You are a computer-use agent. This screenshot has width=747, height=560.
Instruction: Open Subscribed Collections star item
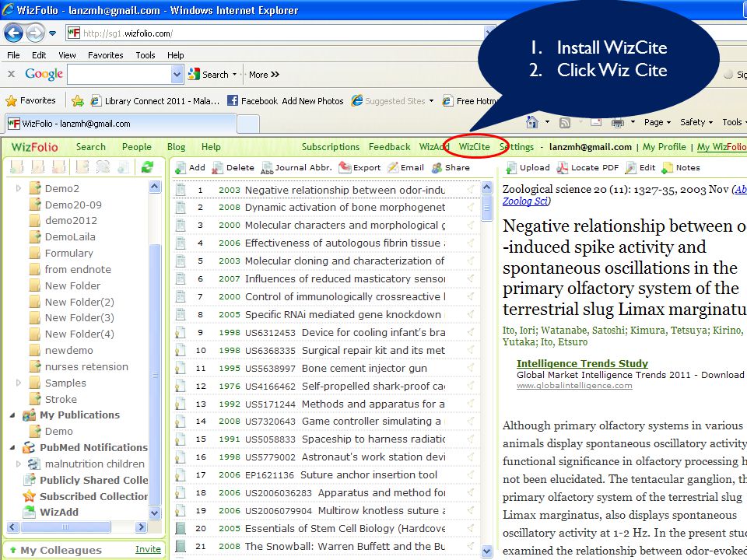pos(86,496)
